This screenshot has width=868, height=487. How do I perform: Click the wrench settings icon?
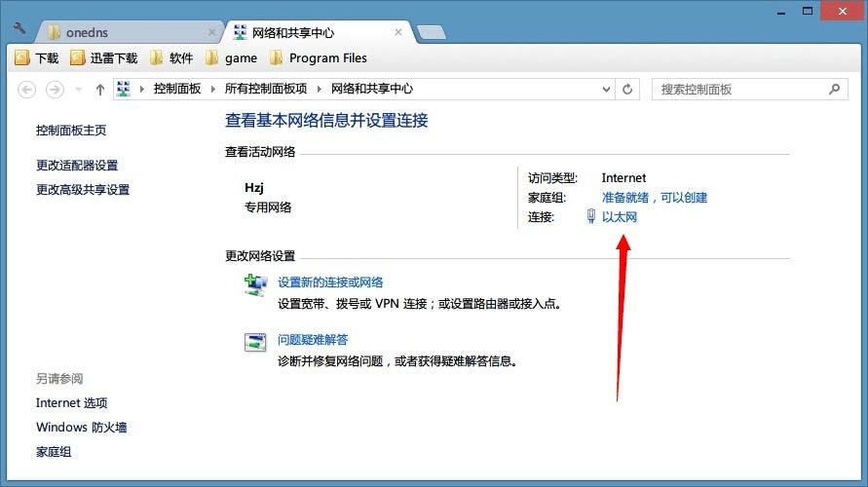click(x=19, y=27)
